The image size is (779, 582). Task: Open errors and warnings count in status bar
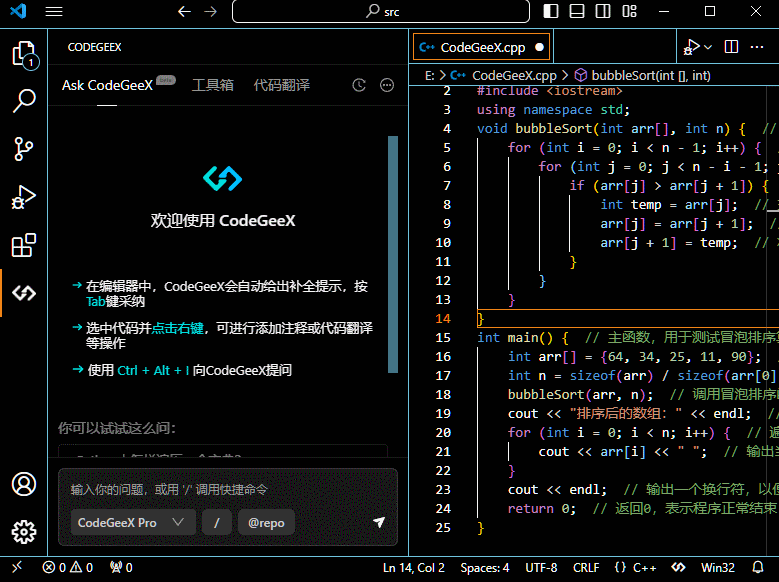[x=68, y=568]
